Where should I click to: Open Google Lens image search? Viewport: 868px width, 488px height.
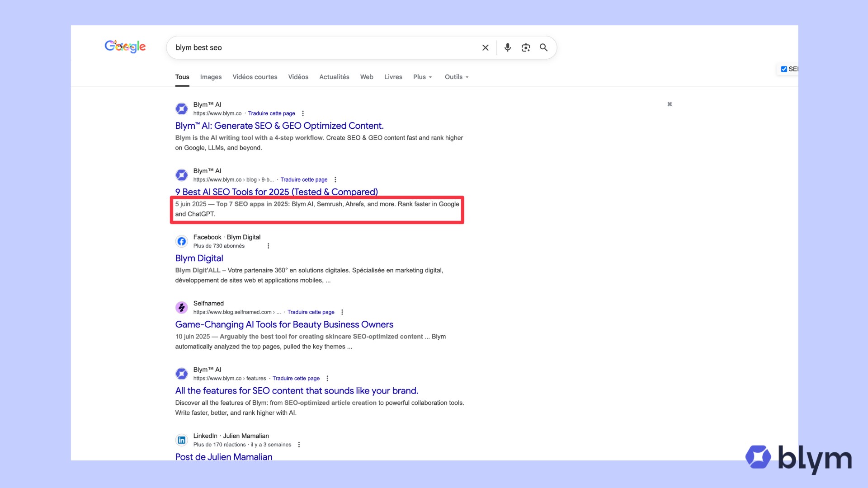point(526,47)
